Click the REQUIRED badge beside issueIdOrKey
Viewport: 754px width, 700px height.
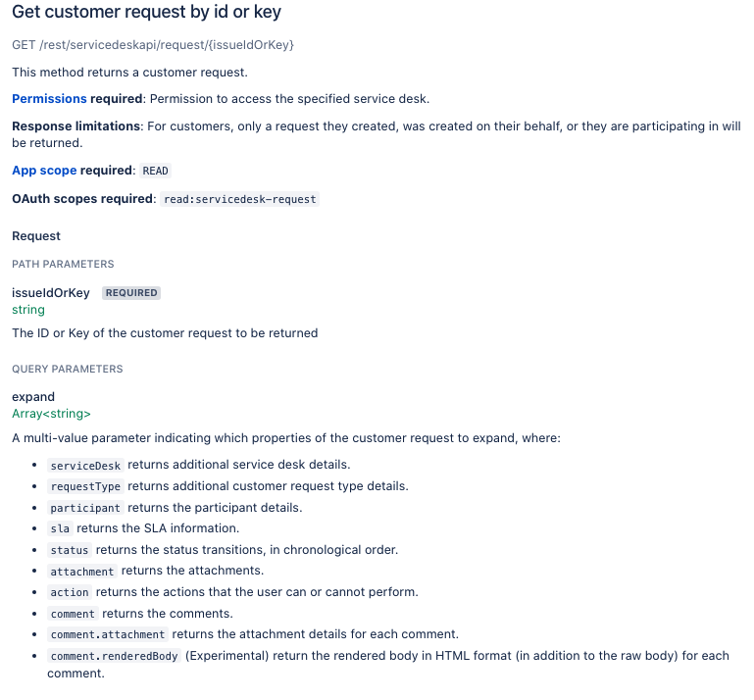[131, 292]
